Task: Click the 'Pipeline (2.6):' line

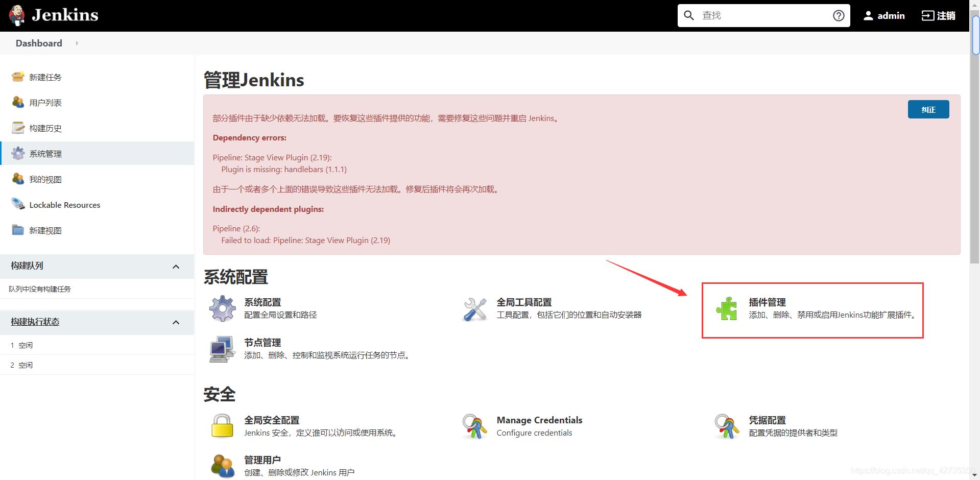Action: (236, 229)
